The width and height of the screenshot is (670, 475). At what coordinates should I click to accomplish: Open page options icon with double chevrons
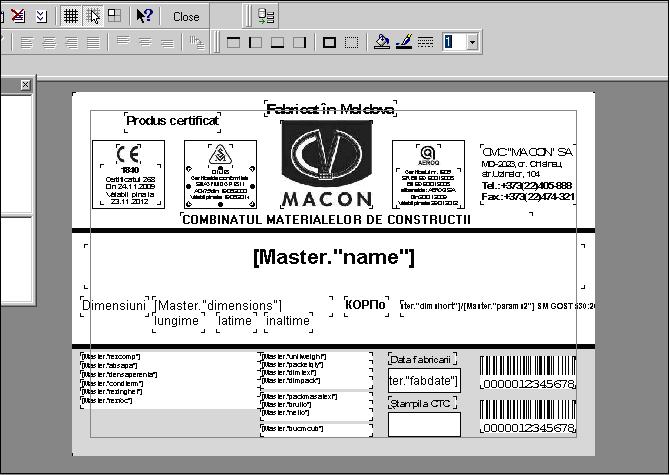pos(41,16)
